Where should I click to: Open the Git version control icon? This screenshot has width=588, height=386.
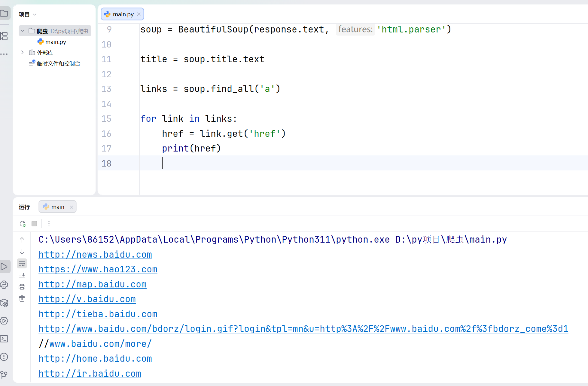coord(4,375)
